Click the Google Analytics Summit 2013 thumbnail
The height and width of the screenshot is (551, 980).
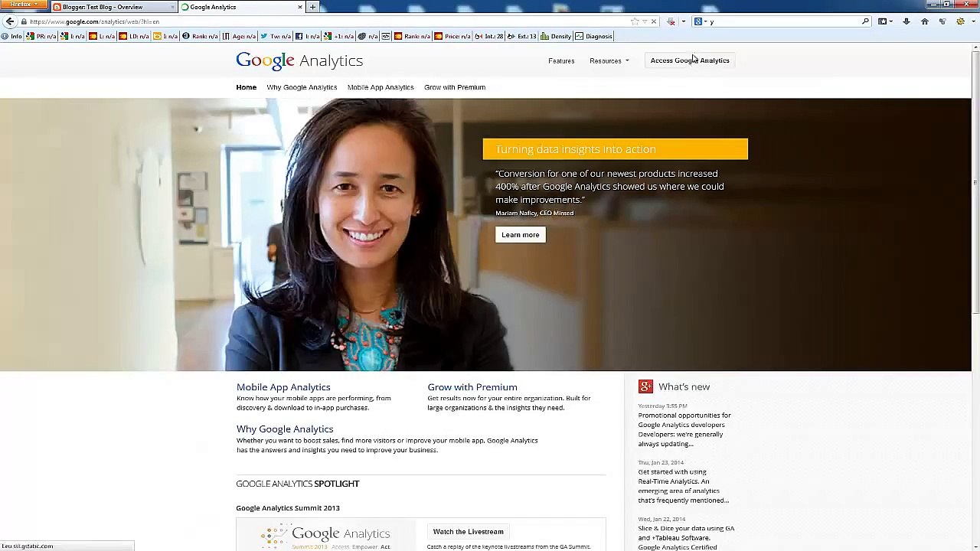(326, 535)
